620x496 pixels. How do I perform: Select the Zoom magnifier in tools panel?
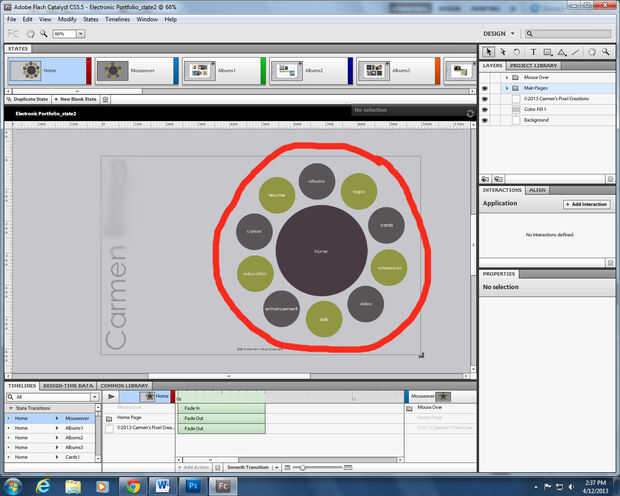click(605, 52)
